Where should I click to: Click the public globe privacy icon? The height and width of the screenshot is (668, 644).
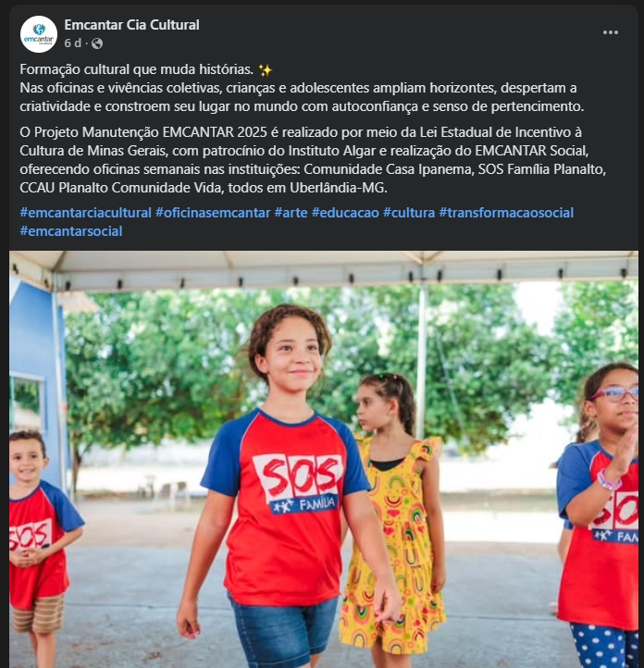pos(97,43)
